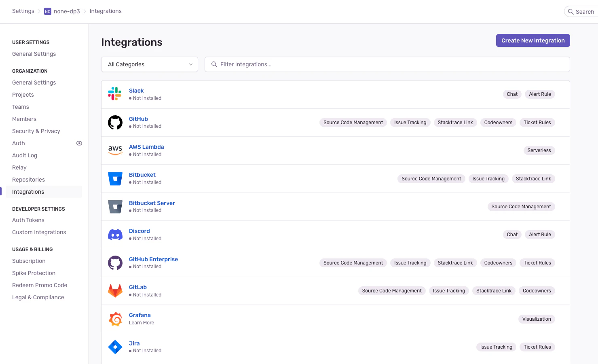Click the Integrations breadcrumb item
The image size is (598, 364).
106,11
